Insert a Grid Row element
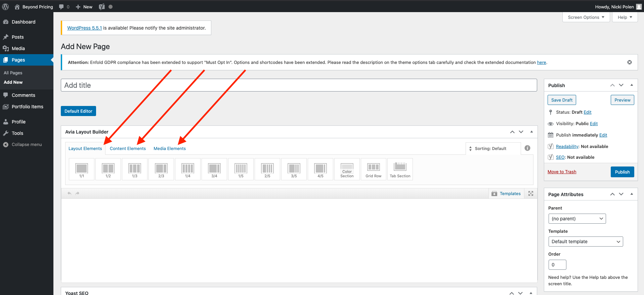Image resolution: width=644 pixels, height=295 pixels. [374, 169]
